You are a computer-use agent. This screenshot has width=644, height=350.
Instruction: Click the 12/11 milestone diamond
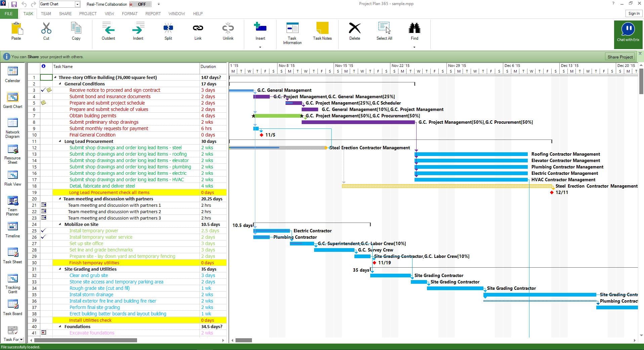coord(552,192)
